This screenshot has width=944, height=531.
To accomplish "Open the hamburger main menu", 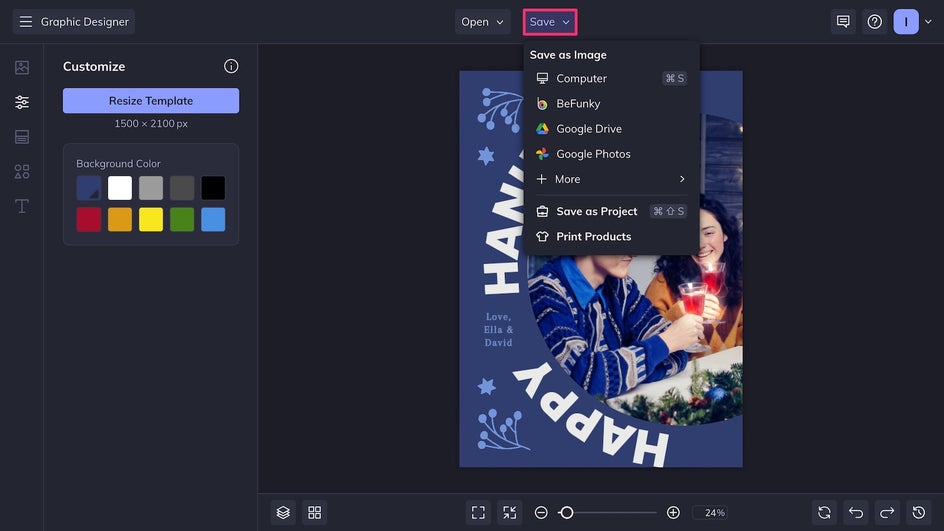I will click(25, 22).
